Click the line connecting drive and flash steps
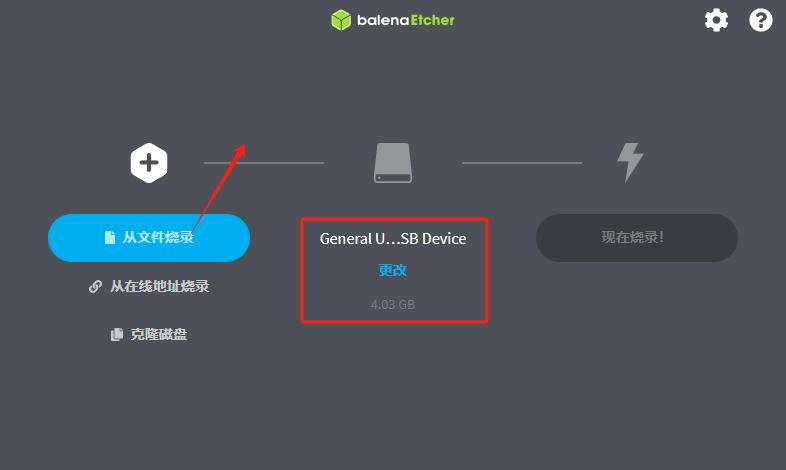The width and height of the screenshot is (786, 470). (522, 163)
